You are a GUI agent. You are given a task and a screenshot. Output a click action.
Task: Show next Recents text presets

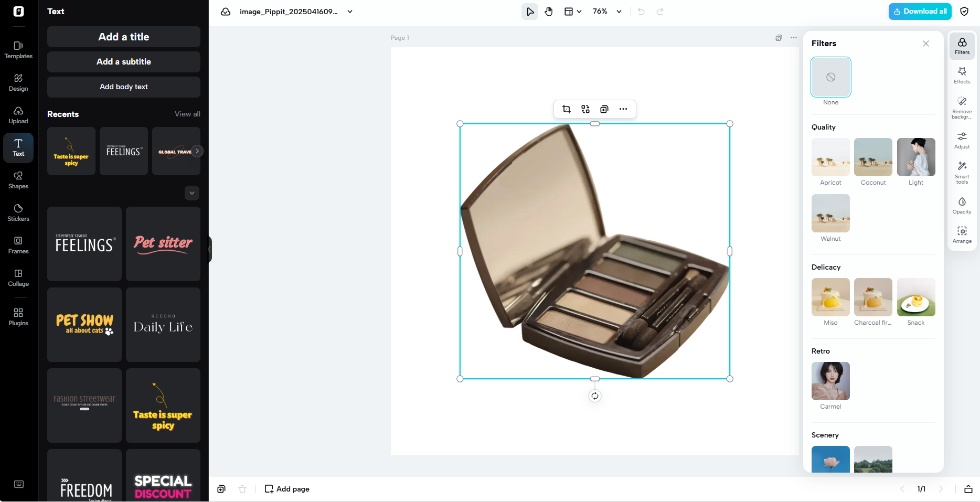click(x=197, y=151)
